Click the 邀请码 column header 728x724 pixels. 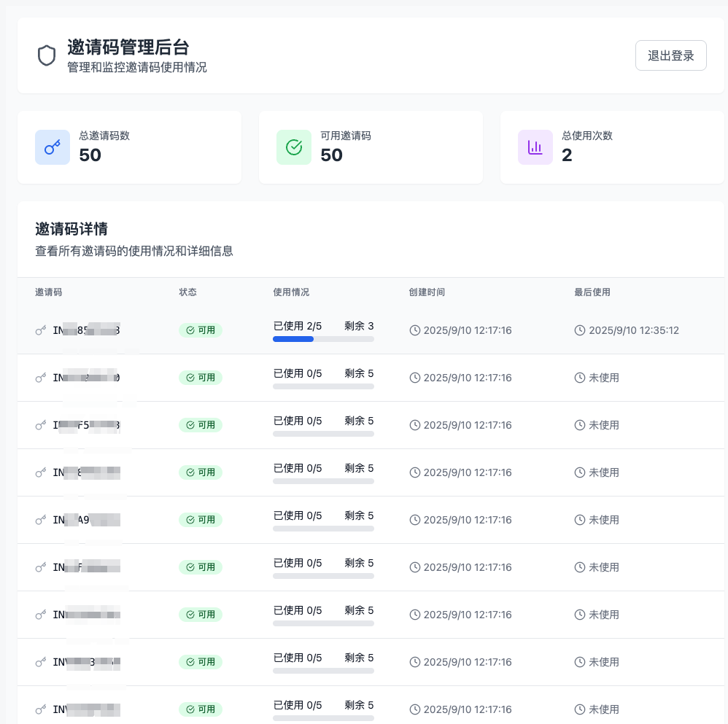point(48,292)
